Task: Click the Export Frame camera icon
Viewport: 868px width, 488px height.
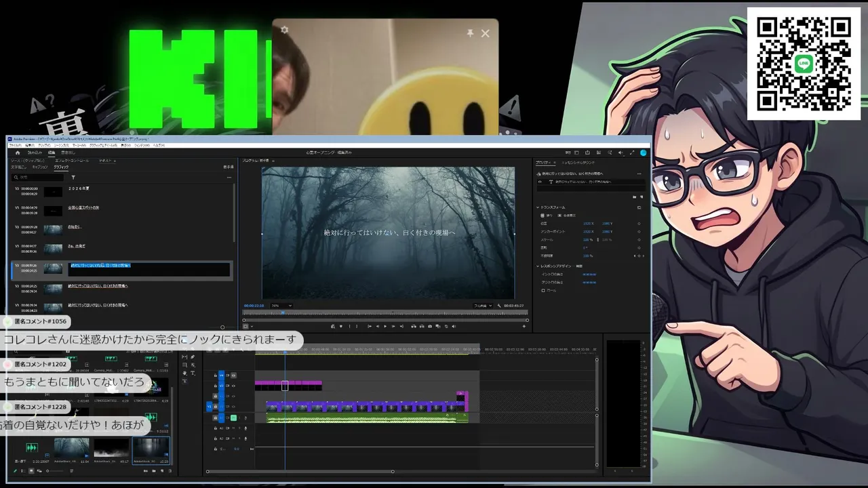Action: coord(429,326)
